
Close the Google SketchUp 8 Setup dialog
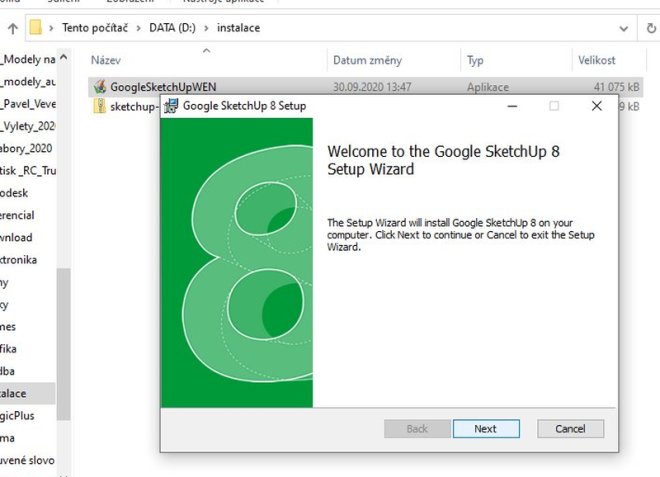tap(596, 106)
